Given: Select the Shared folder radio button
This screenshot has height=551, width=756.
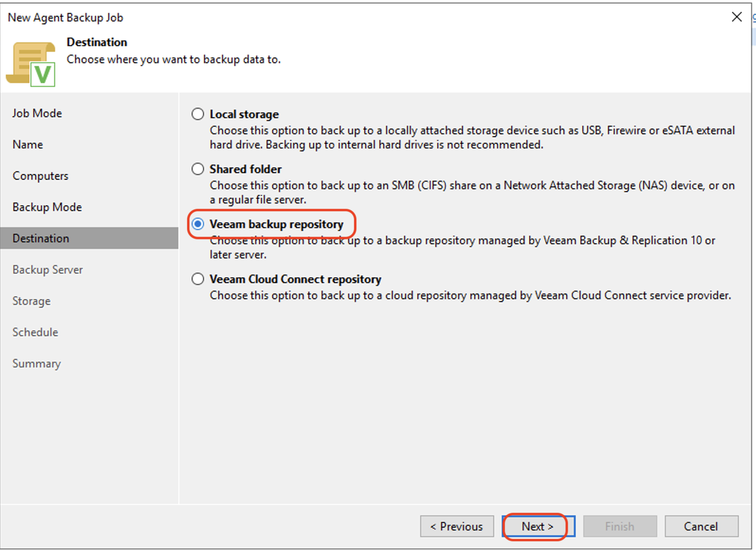Looking at the screenshot, I should 198,169.
